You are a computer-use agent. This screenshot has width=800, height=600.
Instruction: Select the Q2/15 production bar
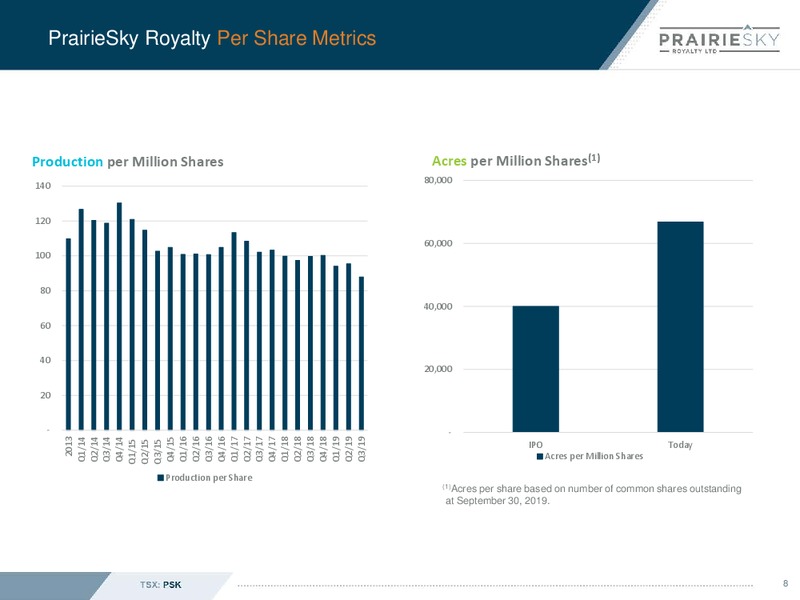tap(145, 330)
